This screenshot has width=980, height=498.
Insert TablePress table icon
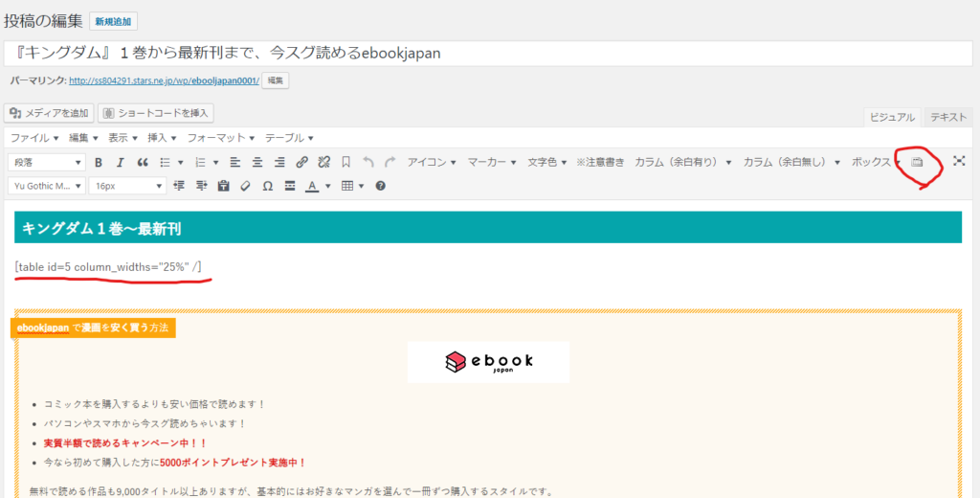917,162
